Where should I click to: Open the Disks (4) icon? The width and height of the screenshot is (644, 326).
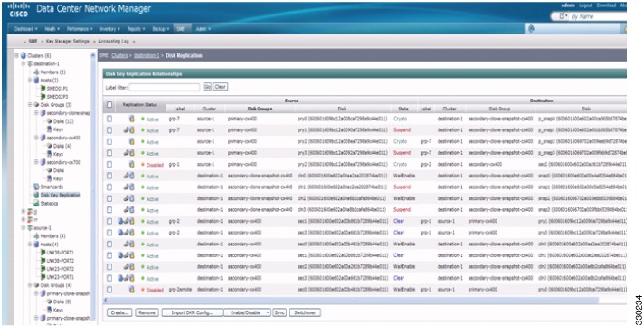pos(50,146)
